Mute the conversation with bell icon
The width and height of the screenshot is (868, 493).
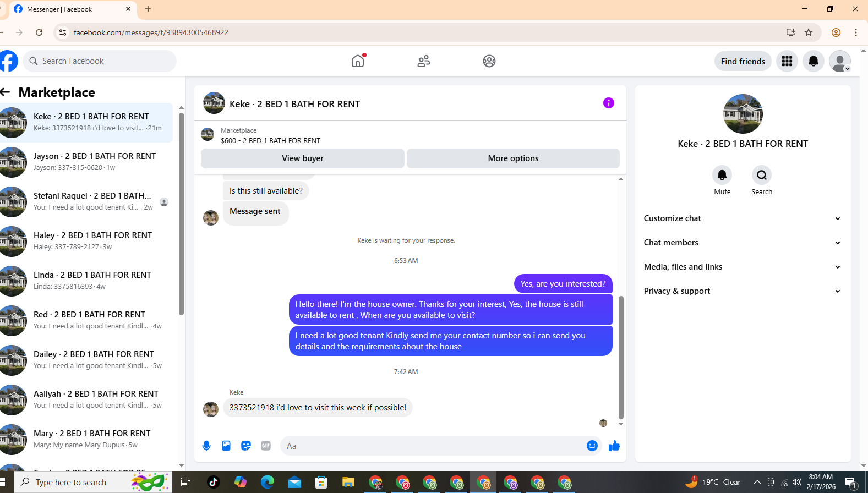point(722,175)
